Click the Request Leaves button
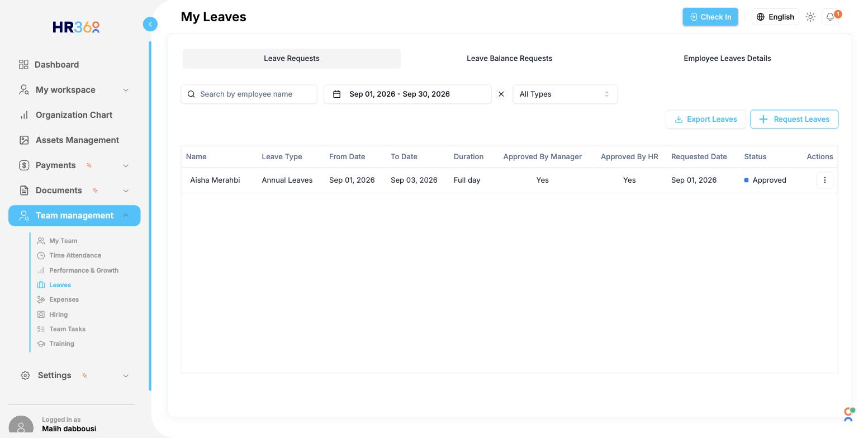 pyautogui.click(x=794, y=119)
